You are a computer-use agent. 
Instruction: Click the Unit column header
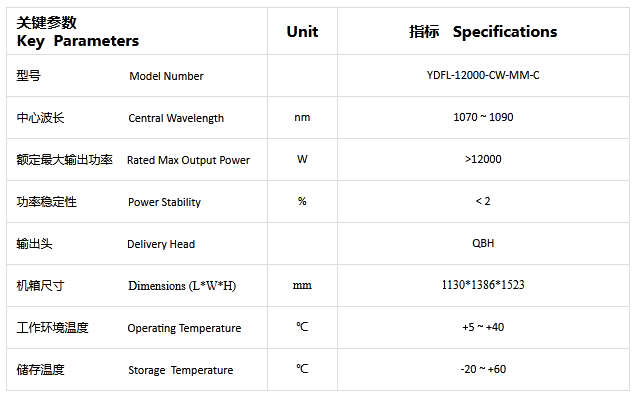click(302, 32)
